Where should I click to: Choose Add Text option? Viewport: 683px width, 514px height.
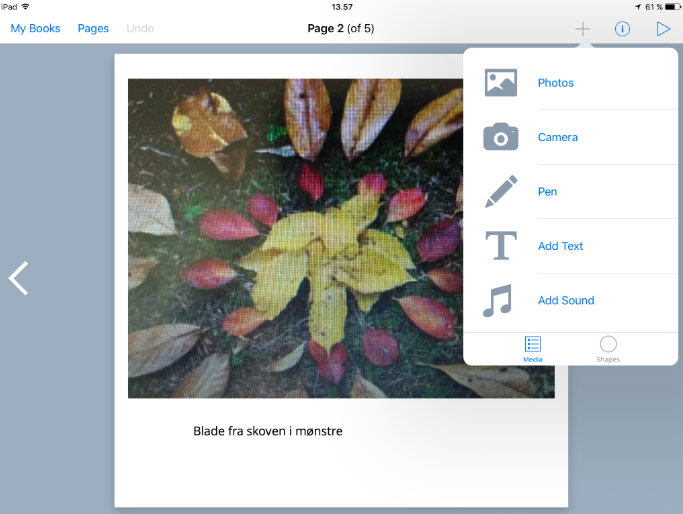point(560,246)
